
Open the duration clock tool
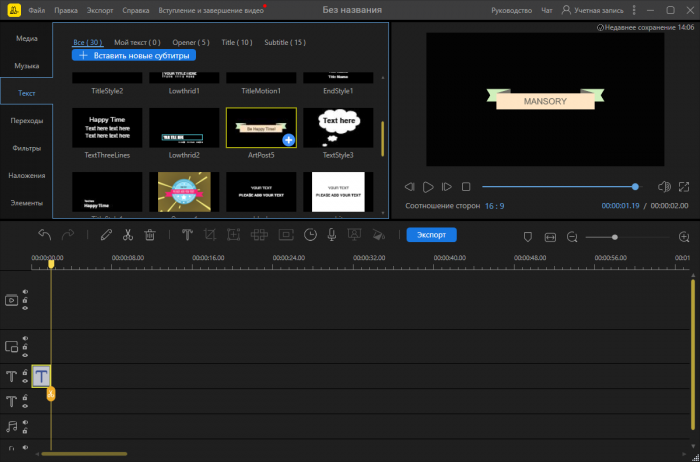click(310, 235)
